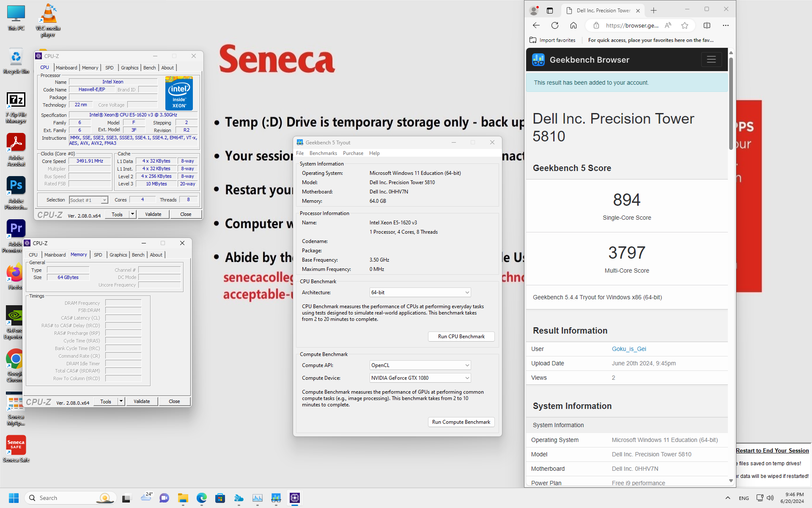
Task: Open Edge tab actions menu icon
Action: 550,11
